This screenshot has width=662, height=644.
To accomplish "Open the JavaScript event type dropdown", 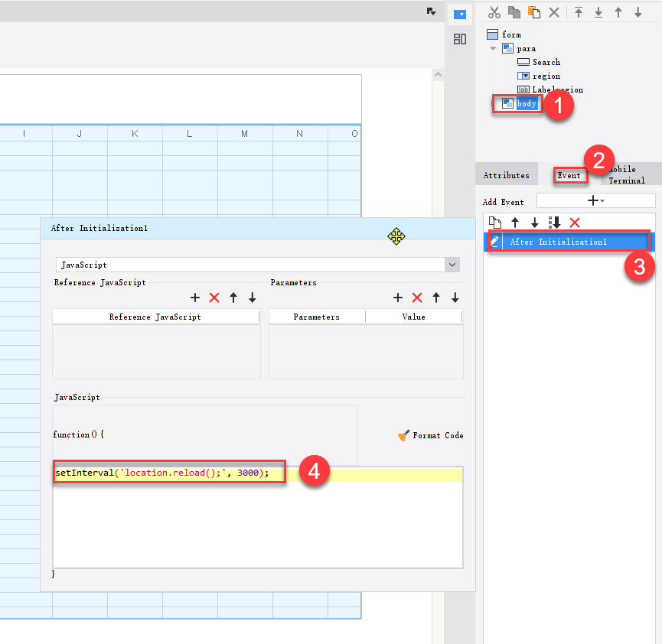I will coord(452,265).
